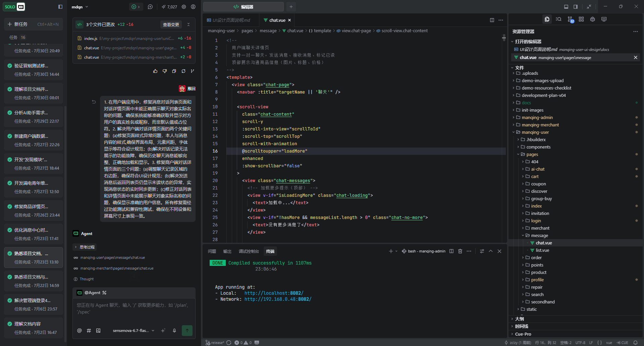644x346 pixels.
Task: Expand the 大纲 section
Action: [519, 319]
